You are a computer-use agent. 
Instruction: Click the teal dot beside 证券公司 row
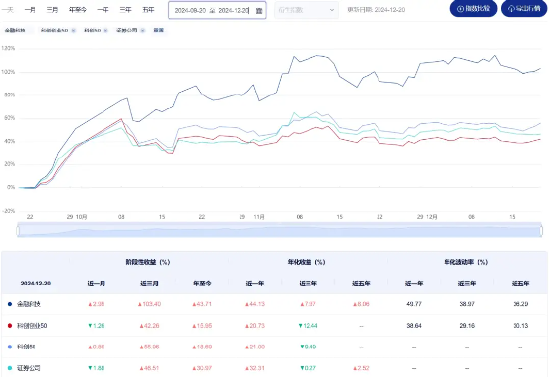(x=10, y=368)
